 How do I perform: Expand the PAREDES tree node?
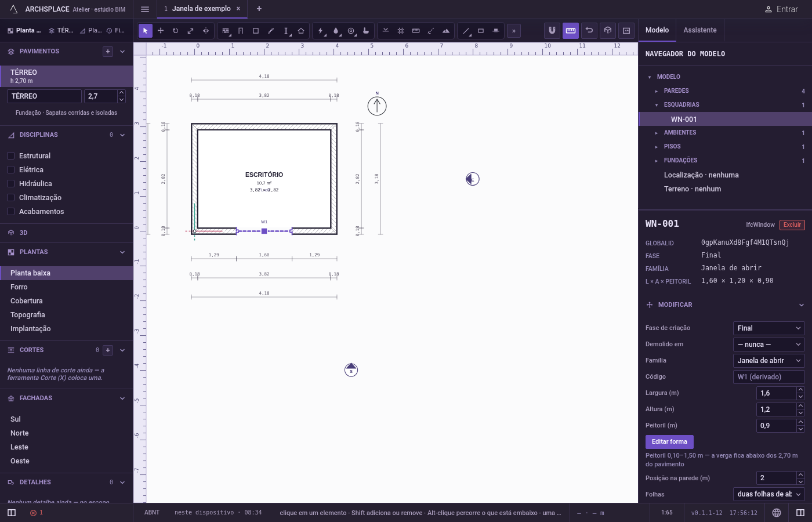coord(657,91)
